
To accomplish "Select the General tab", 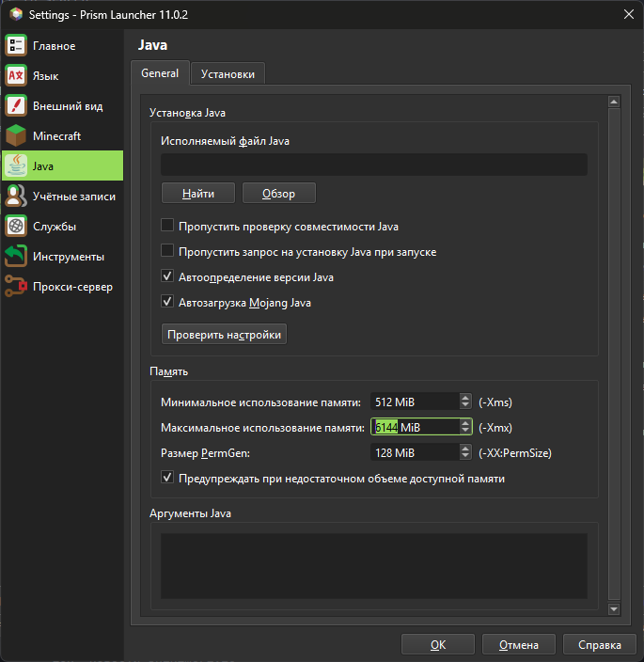I will click(160, 73).
